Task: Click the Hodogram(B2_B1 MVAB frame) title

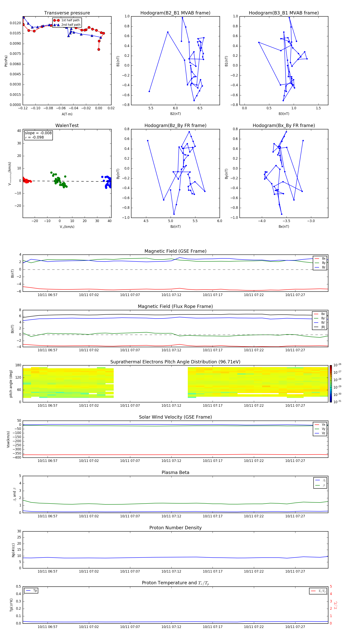Action: [175, 13]
